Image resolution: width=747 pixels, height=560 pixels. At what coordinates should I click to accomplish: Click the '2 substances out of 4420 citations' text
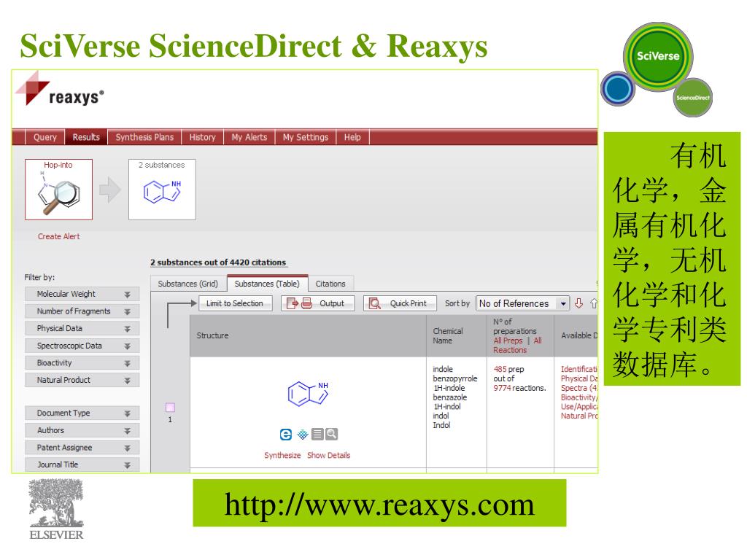218,262
